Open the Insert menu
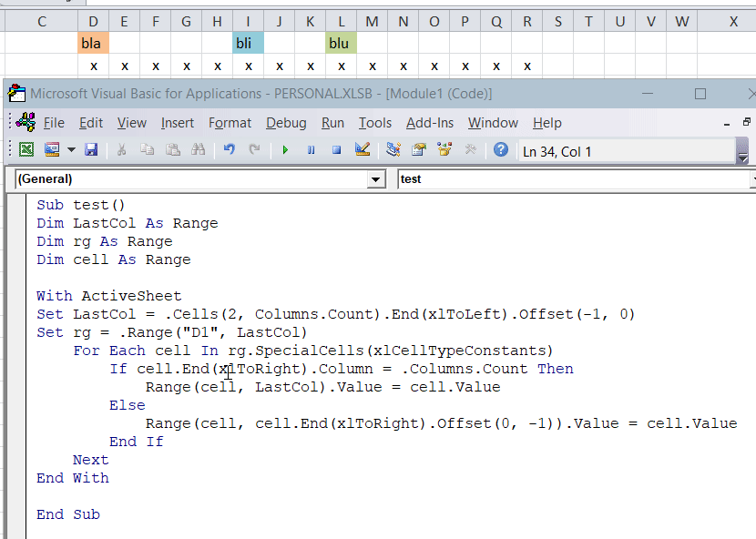This screenshot has width=756, height=539. point(178,123)
